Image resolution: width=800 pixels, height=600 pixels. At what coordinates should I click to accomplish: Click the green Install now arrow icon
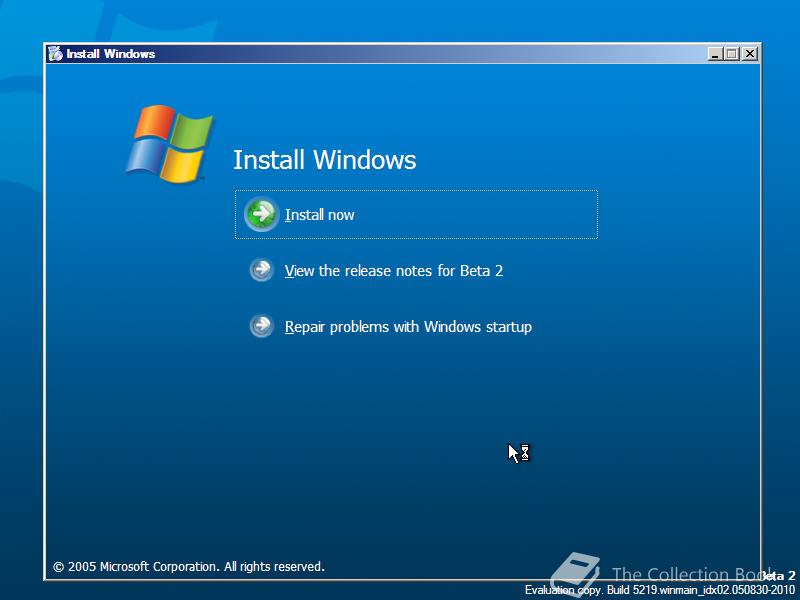[262, 214]
